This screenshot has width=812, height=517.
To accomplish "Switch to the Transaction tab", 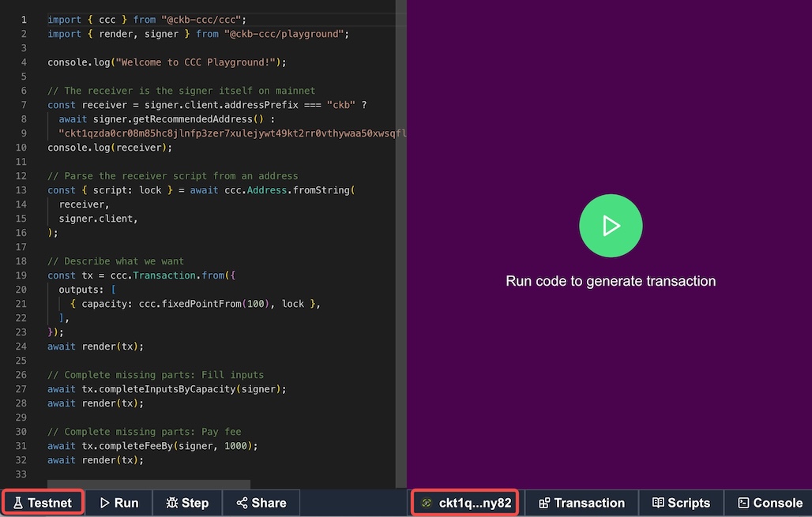I will click(x=581, y=503).
